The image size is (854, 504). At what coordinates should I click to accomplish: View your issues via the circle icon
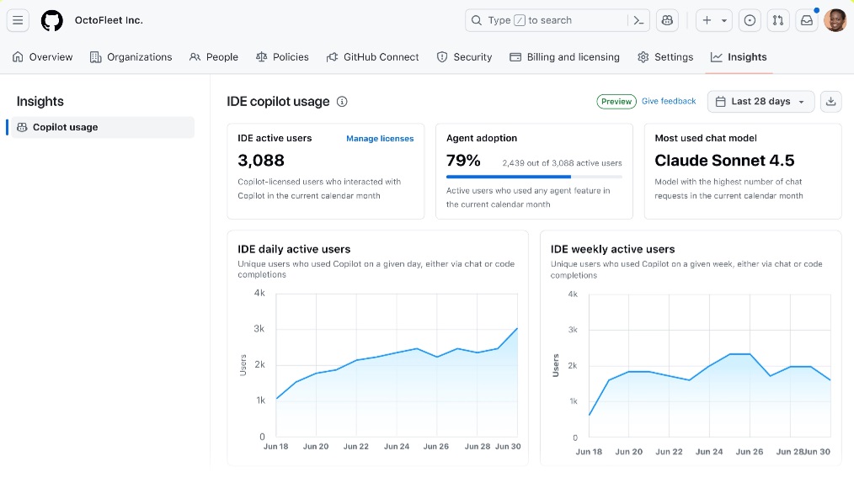(750, 20)
